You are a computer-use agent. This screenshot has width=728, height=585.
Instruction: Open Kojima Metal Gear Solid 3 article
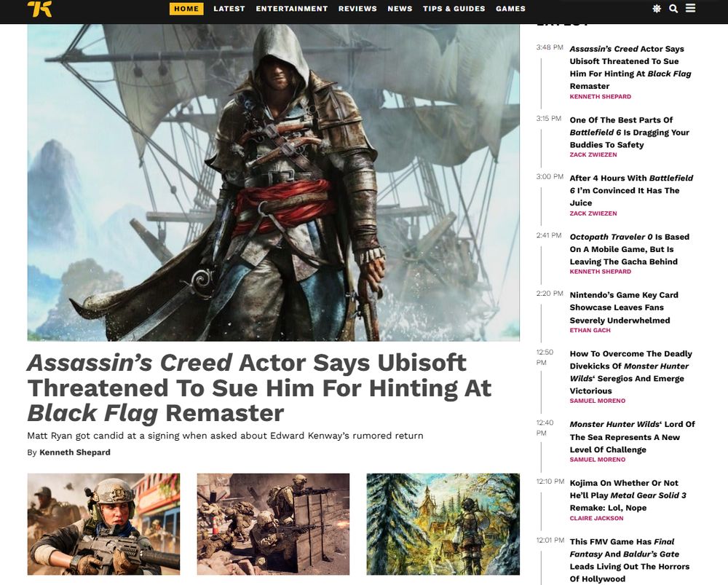click(x=628, y=495)
